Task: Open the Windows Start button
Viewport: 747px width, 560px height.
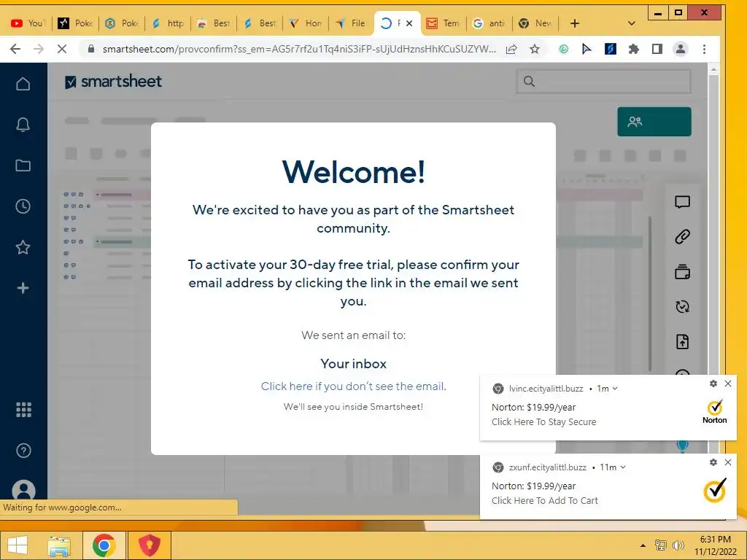Action: [x=18, y=545]
